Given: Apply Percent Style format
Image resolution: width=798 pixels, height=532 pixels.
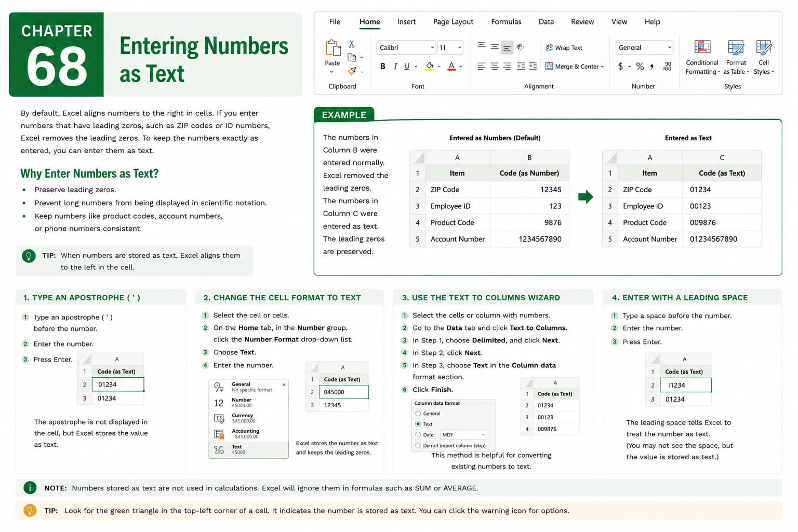Looking at the screenshot, I should tap(640, 66).
